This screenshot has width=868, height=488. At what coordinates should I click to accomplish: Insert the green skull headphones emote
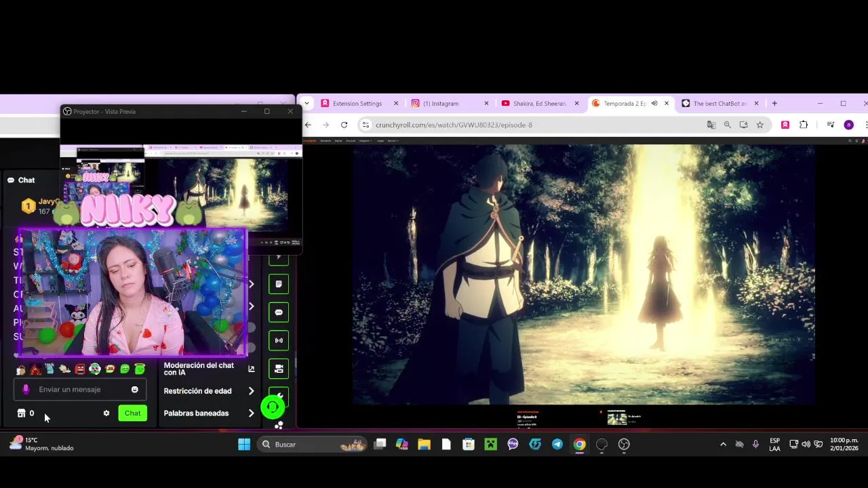(95, 369)
